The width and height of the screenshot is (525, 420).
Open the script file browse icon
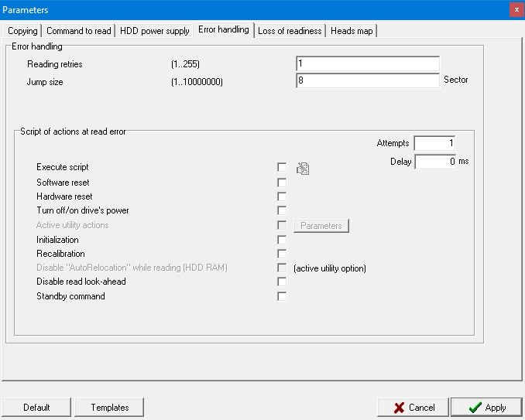[x=303, y=168]
